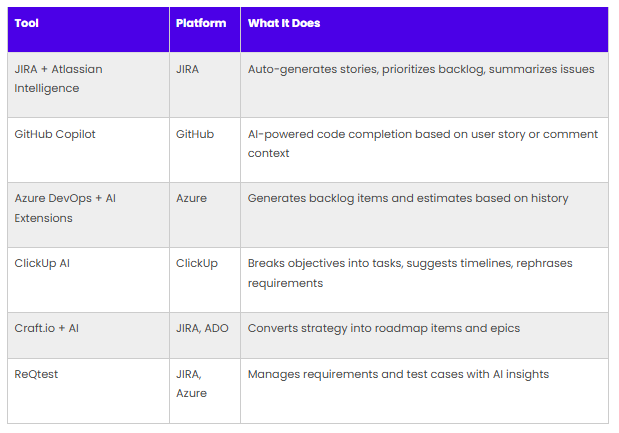The height and width of the screenshot is (433, 619).
Task: Click the "Tool" column header
Action: click(26, 23)
